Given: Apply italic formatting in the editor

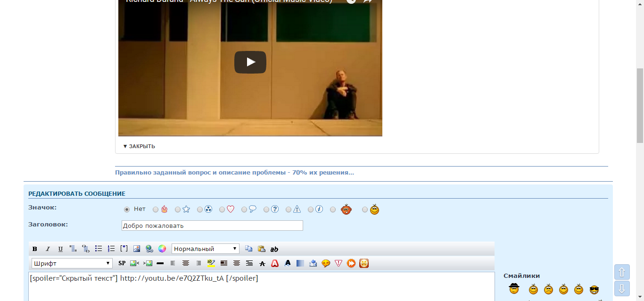Looking at the screenshot, I should pos(48,249).
